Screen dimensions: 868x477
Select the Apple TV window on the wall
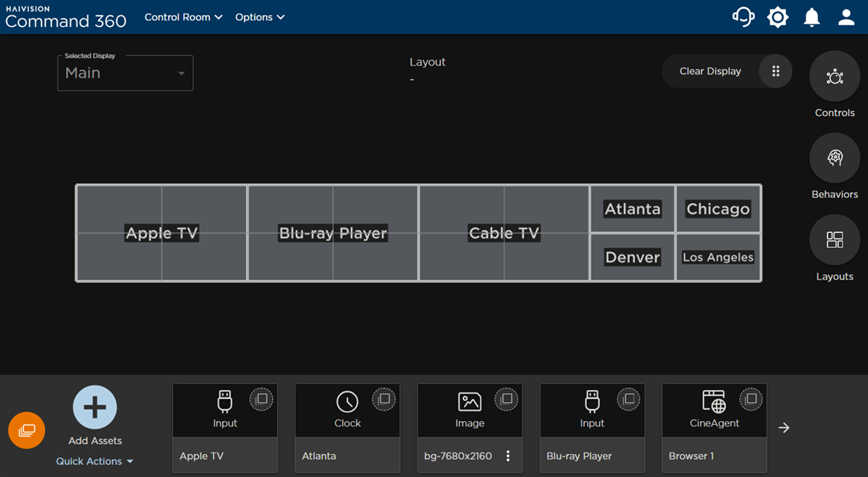click(x=162, y=233)
